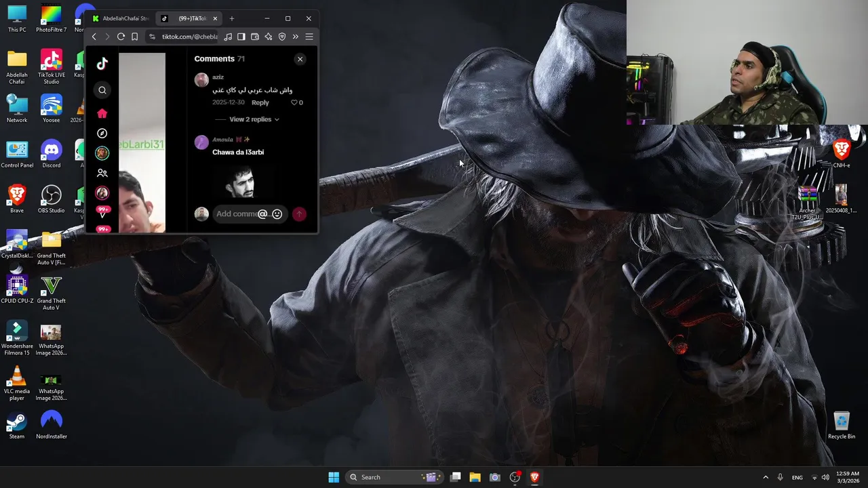
Task: Mention a user with @ icon
Action: tap(262, 214)
